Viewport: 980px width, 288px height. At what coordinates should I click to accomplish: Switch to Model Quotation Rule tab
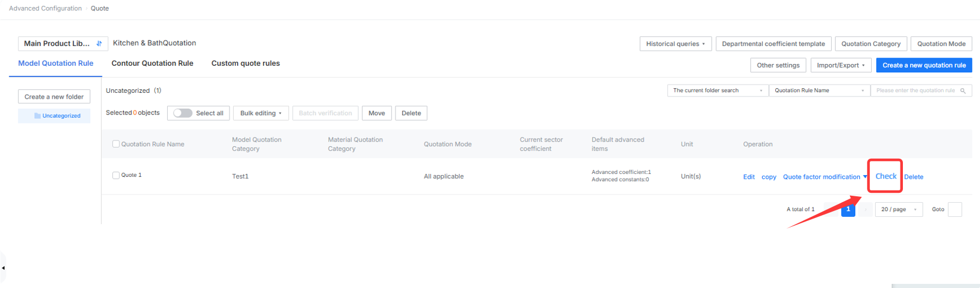tap(55, 63)
